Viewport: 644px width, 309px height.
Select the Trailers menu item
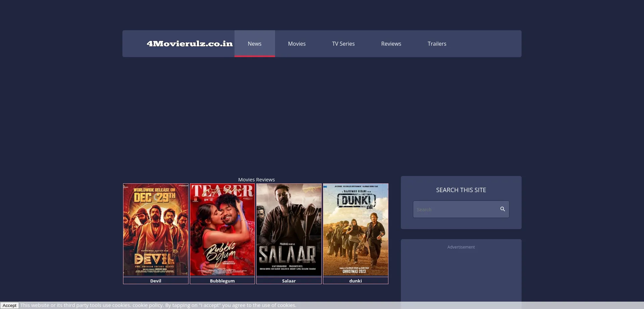pos(437,44)
